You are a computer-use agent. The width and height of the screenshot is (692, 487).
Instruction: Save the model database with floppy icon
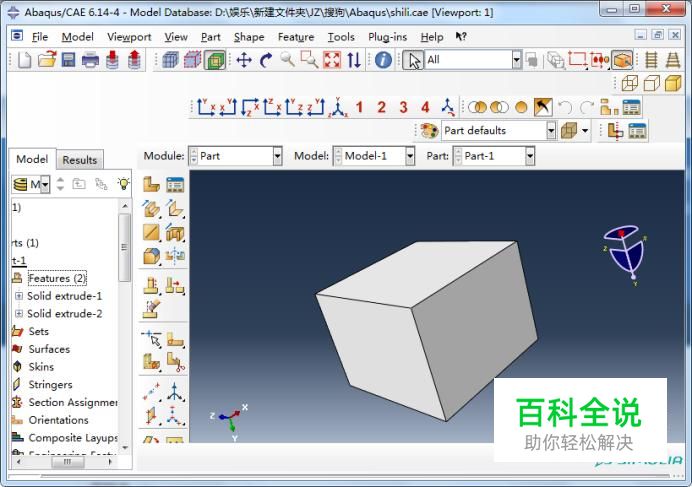pyautogui.click(x=68, y=60)
